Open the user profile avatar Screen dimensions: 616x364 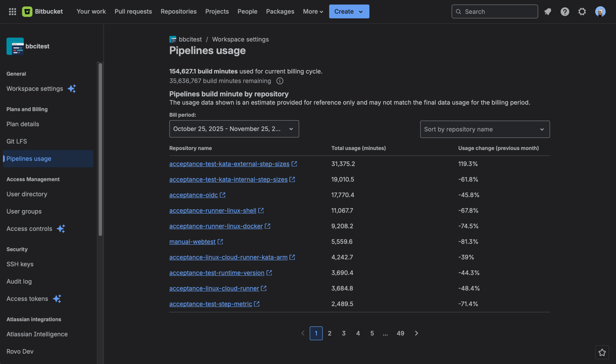(x=600, y=12)
